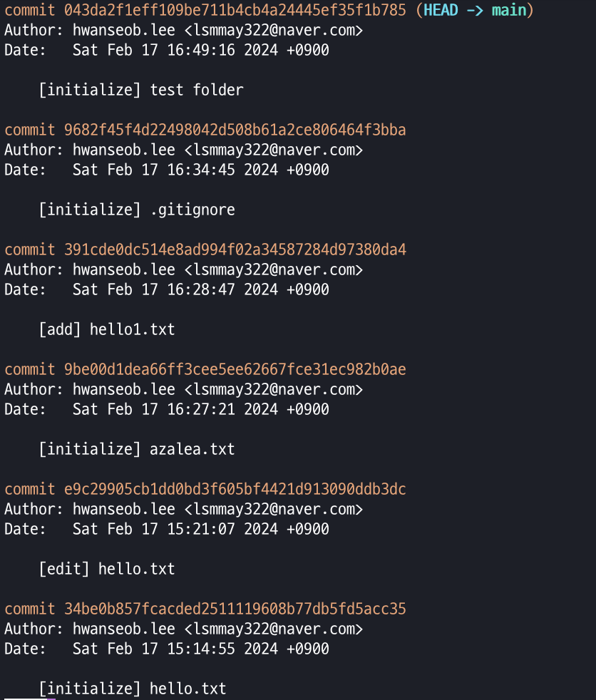The width and height of the screenshot is (596, 700).
Task: Click the '[edit] hello.txt' commit message
Action: 107,568
